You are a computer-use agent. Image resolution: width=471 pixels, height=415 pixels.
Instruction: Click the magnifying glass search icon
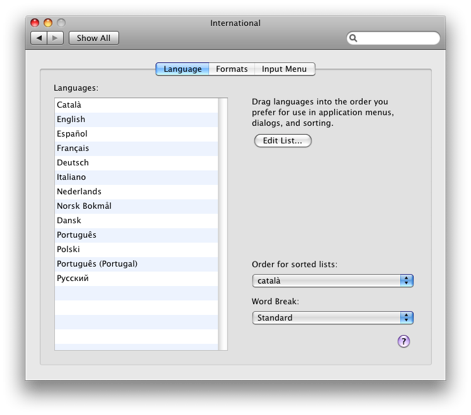coord(353,38)
